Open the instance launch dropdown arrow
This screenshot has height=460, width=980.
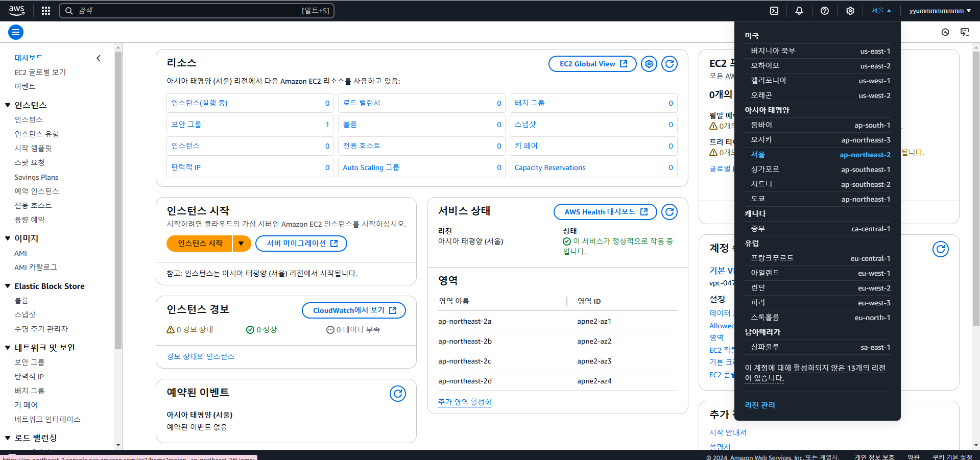coord(242,244)
